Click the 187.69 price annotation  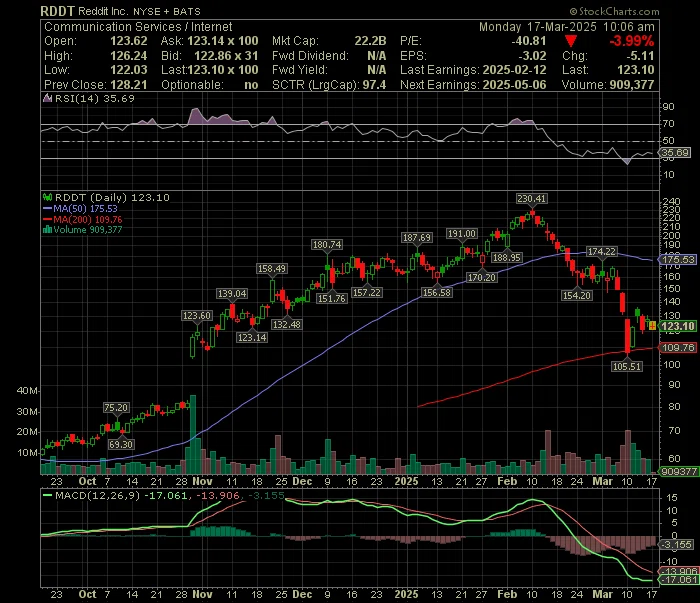click(417, 237)
